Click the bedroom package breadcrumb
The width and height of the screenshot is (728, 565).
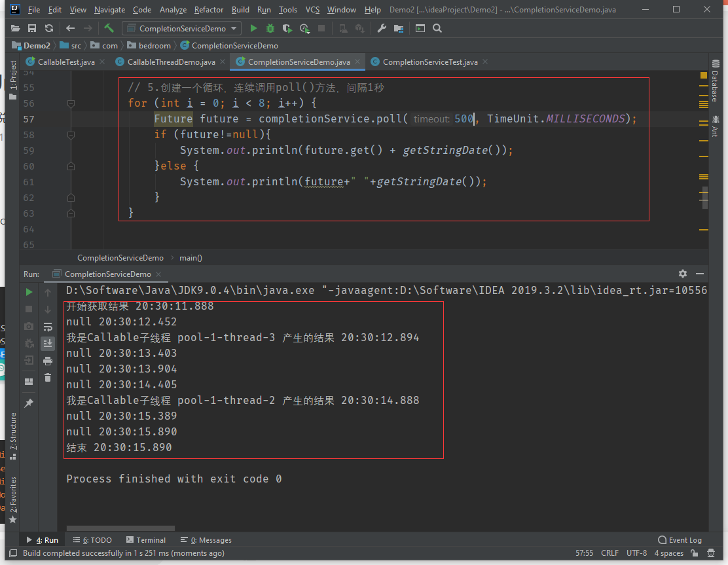point(149,45)
